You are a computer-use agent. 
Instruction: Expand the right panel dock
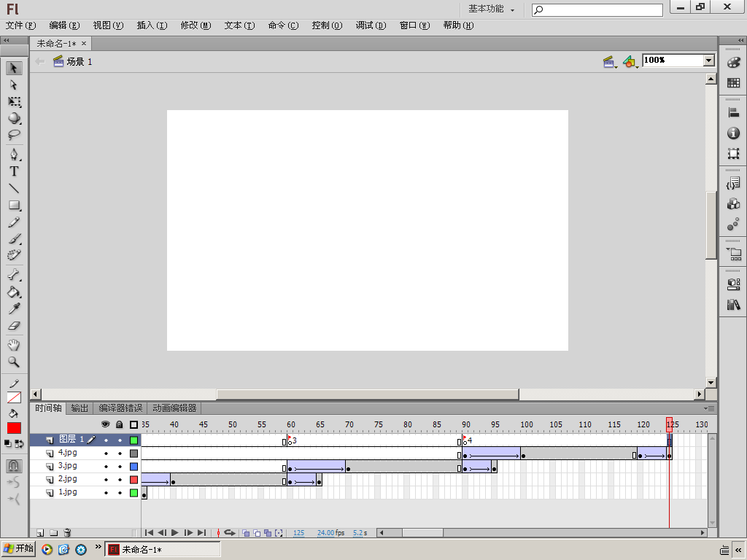point(740,41)
